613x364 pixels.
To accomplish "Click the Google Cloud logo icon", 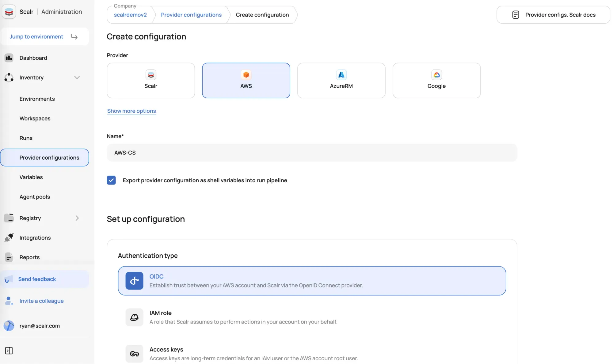I will click(x=436, y=75).
